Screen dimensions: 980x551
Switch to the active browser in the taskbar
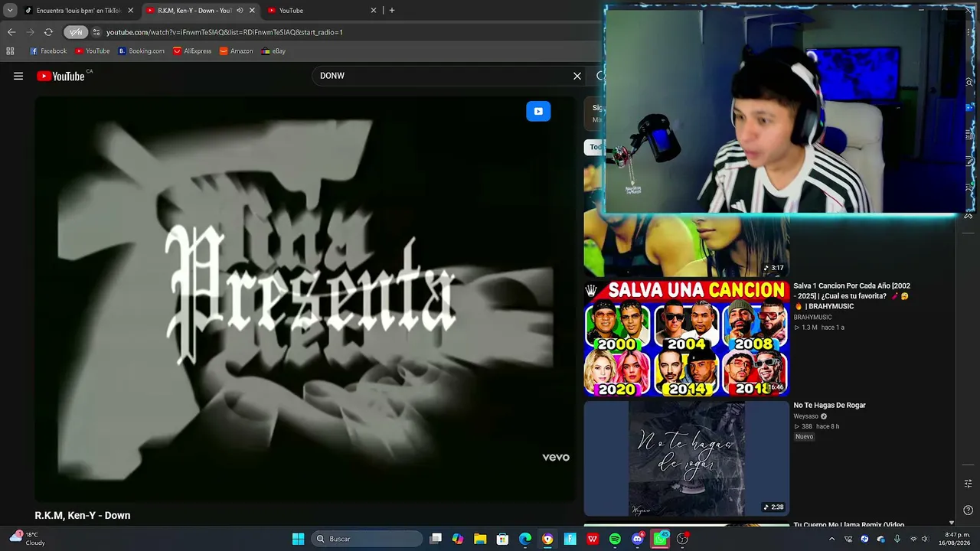[x=547, y=539]
